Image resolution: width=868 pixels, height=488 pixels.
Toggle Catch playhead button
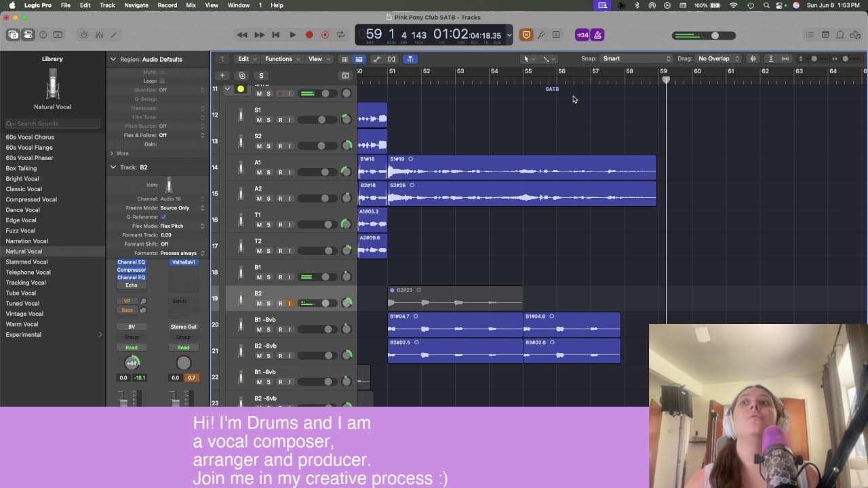click(410, 59)
